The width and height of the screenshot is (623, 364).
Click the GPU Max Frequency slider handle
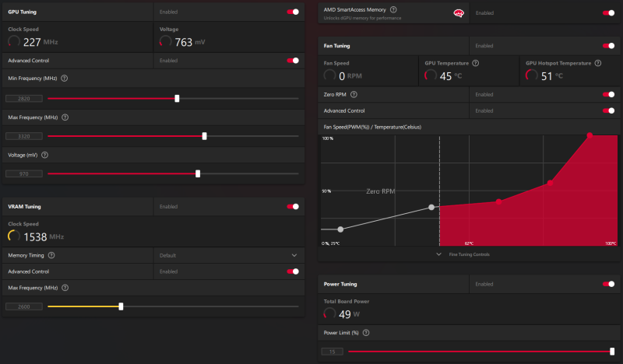[x=204, y=136]
